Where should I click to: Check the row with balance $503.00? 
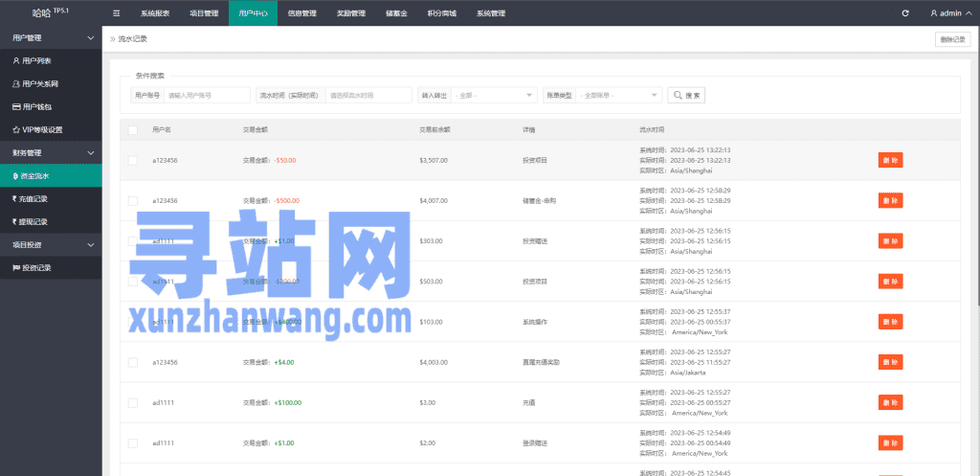132,282
